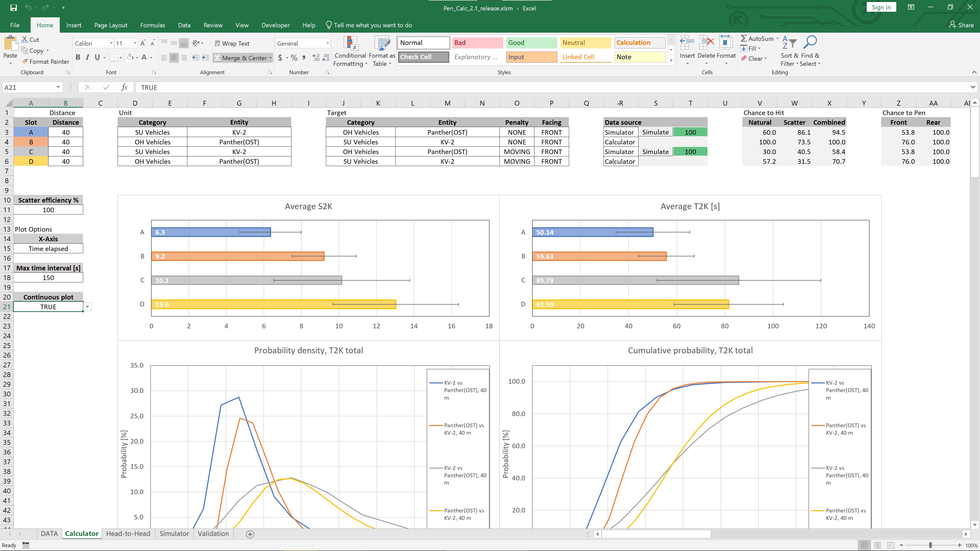Viewport: 980px width, 551px height.
Task: Open the File menu
Action: coord(15,25)
